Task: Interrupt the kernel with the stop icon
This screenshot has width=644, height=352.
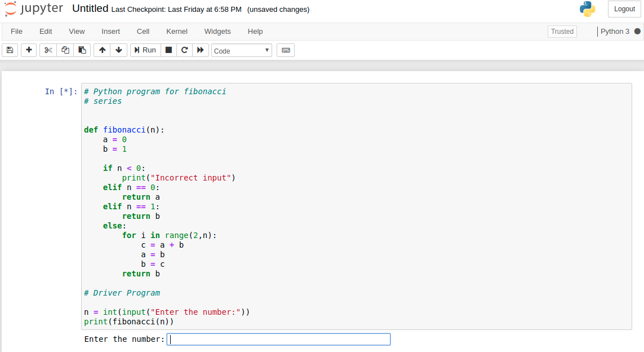Action: pyautogui.click(x=168, y=50)
